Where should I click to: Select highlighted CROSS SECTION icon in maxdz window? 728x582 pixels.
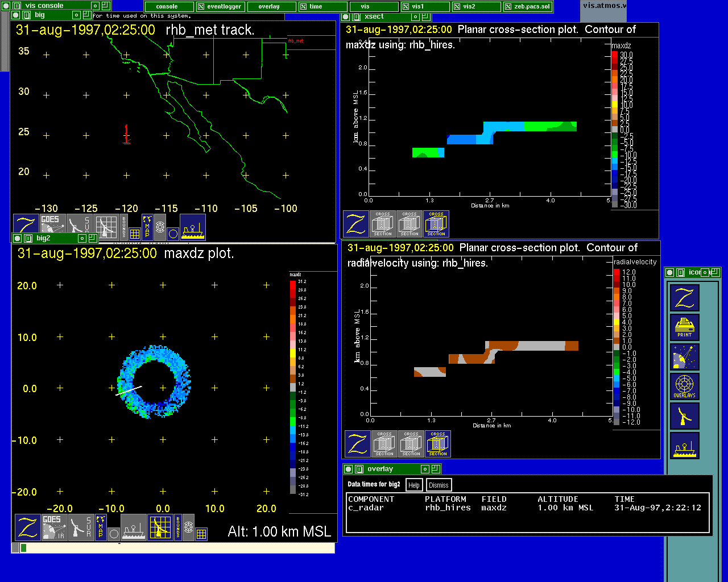[x=436, y=224]
